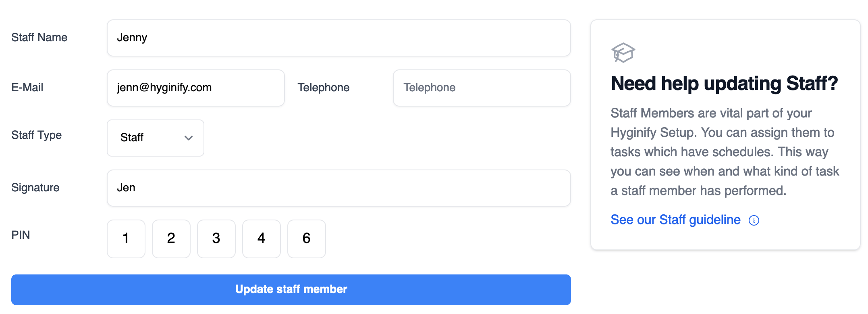The image size is (868, 314).
Task: Focus the Staff Name field containing Jenny
Action: pyautogui.click(x=338, y=38)
